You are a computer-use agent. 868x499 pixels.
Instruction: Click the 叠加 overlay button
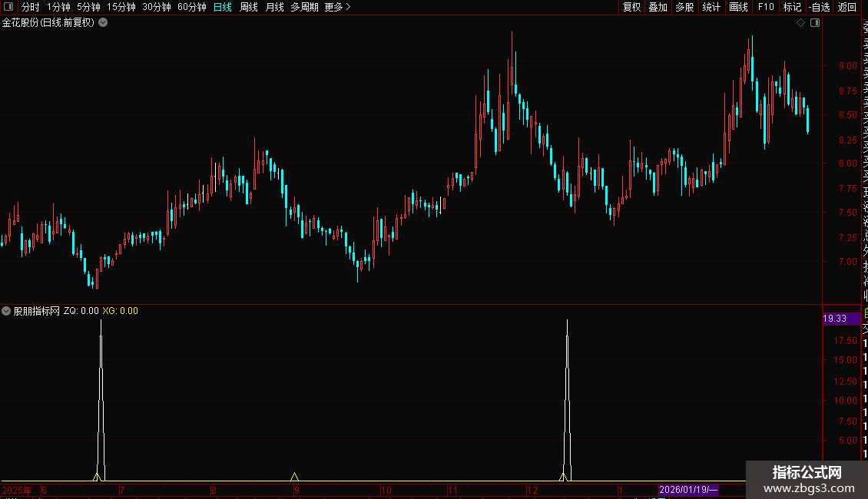658,7
